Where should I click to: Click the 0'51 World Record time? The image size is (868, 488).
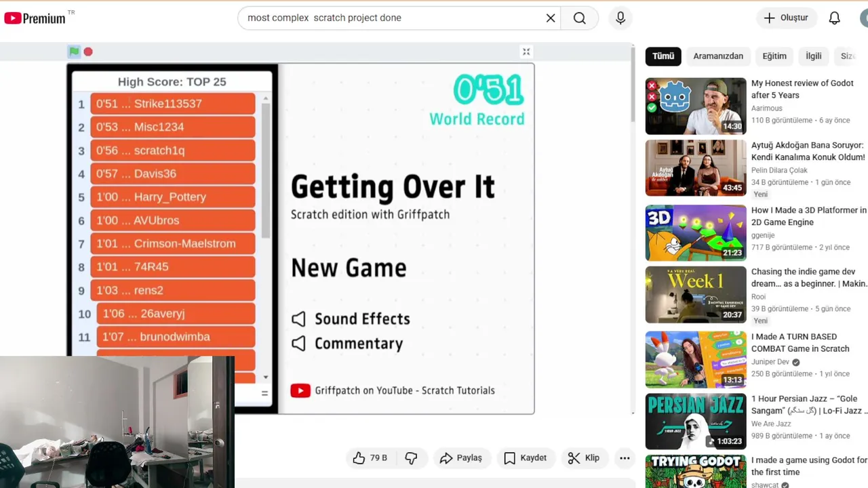pyautogui.click(x=488, y=89)
